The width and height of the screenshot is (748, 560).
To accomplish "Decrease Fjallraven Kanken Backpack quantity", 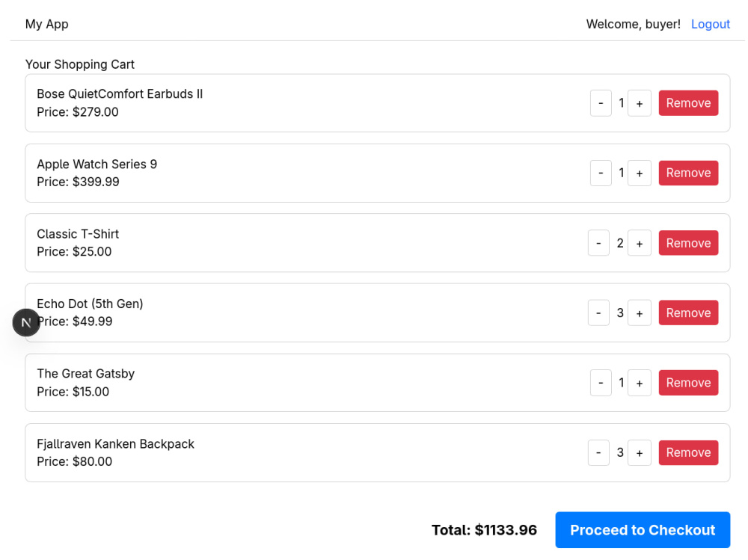I will pyautogui.click(x=598, y=452).
